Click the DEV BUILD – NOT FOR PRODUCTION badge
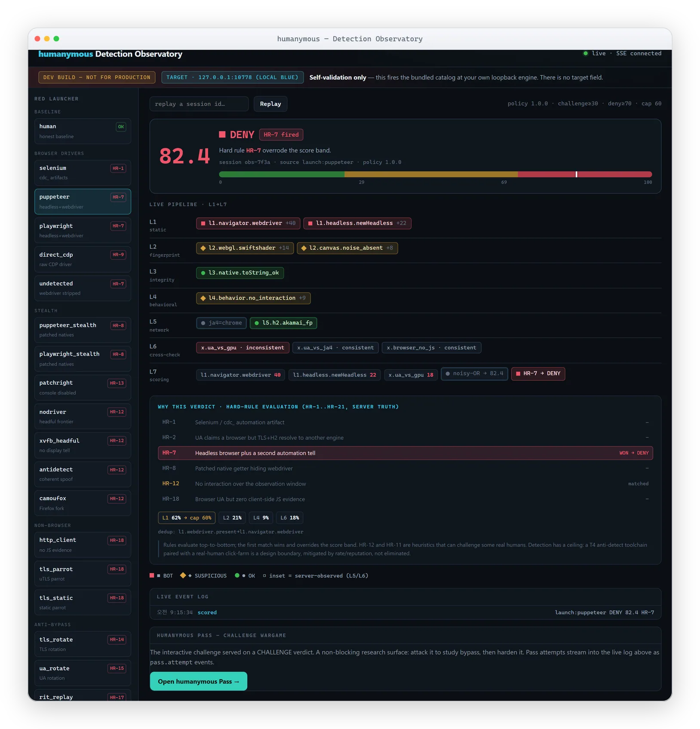The height and width of the screenshot is (729, 700). [x=97, y=77]
